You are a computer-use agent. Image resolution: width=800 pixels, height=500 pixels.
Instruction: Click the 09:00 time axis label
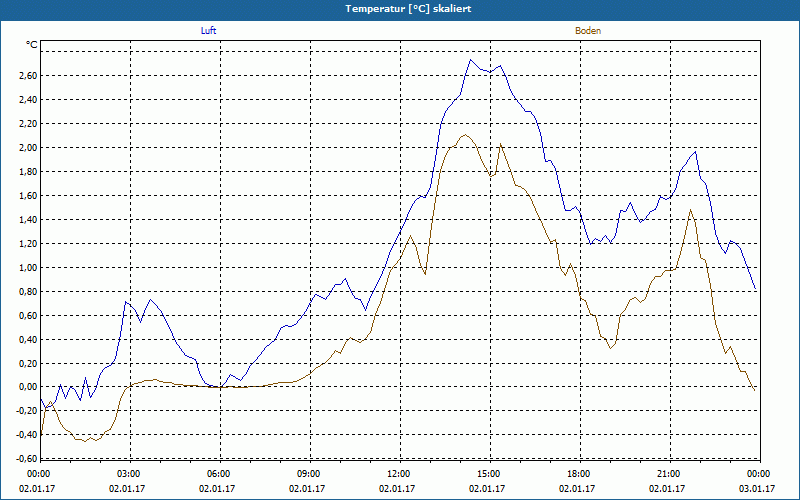click(x=310, y=474)
